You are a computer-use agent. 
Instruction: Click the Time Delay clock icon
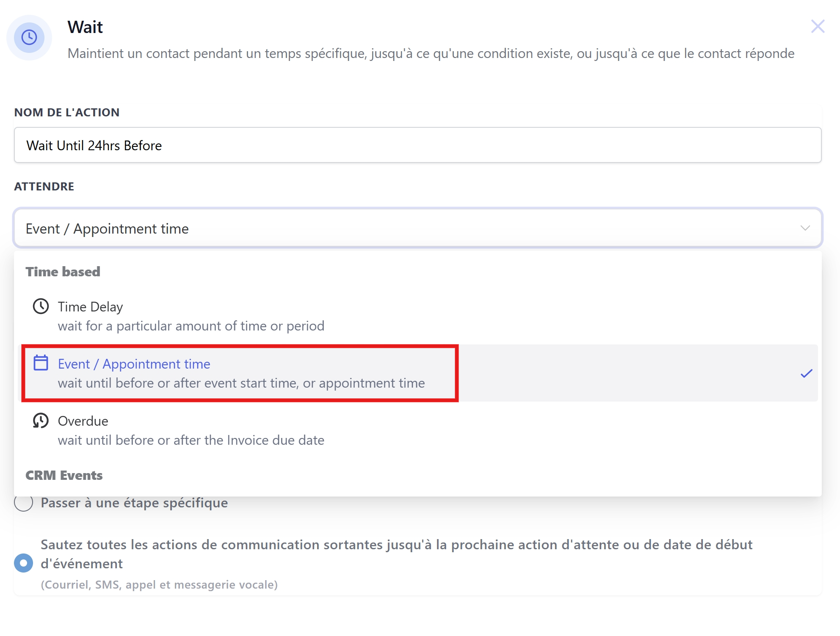click(x=41, y=306)
